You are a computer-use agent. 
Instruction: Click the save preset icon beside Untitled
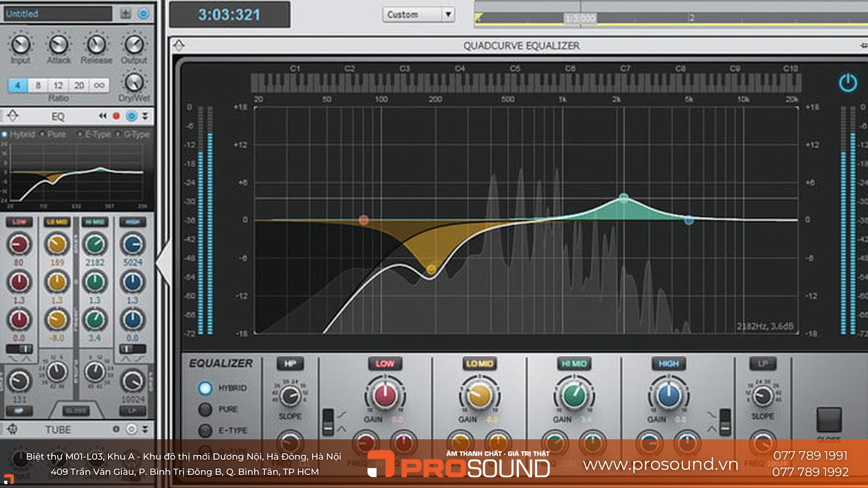[x=126, y=14]
